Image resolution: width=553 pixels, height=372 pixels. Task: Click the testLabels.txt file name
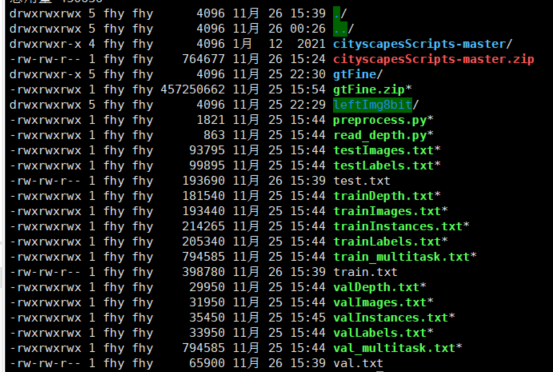point(383,165)
